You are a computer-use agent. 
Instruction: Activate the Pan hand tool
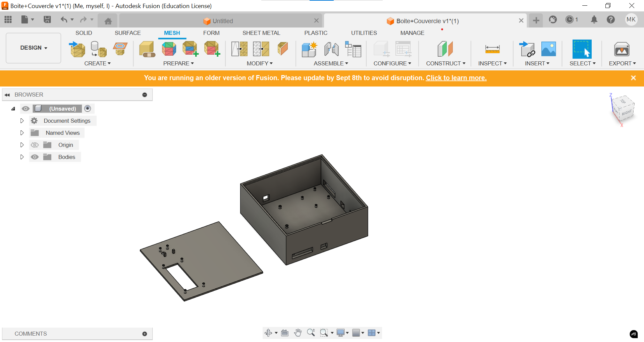[x=298, y=333]
